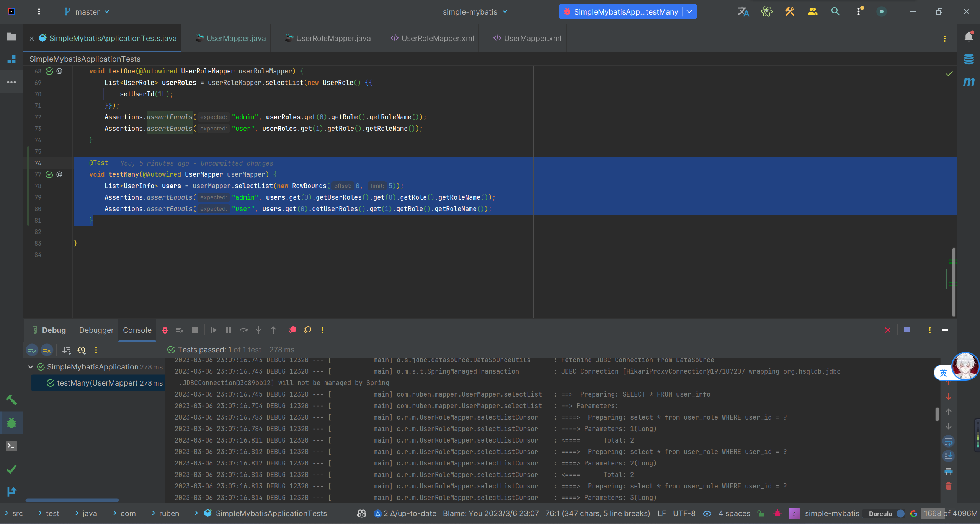This screenshot has height=524, width=980.
Task: Toggle show passed tests filter
Action: click(32, 350)
